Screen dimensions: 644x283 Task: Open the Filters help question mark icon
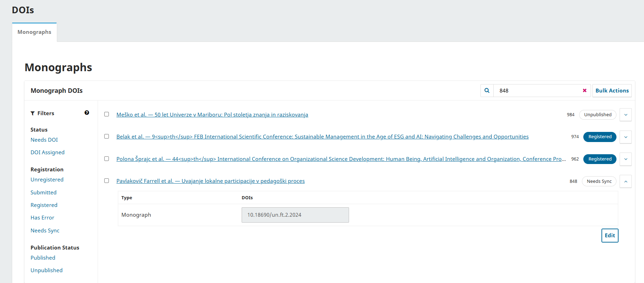click(x=87, y=113)
